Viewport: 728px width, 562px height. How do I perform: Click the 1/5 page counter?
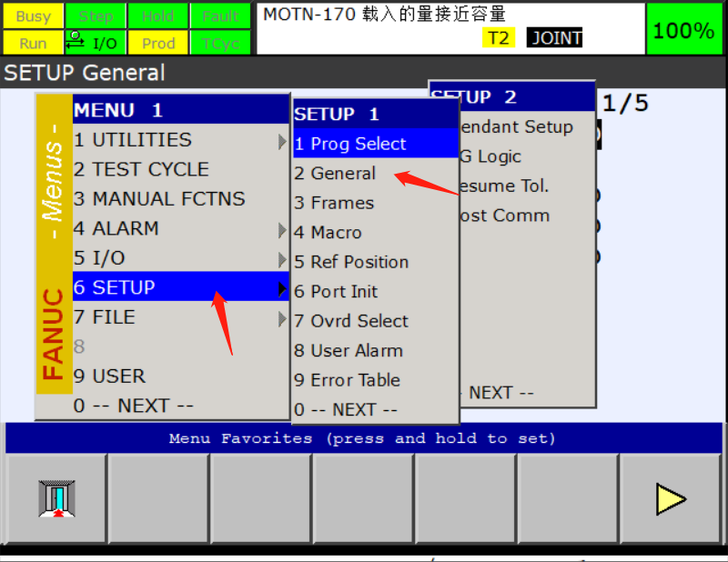point(625,103)
